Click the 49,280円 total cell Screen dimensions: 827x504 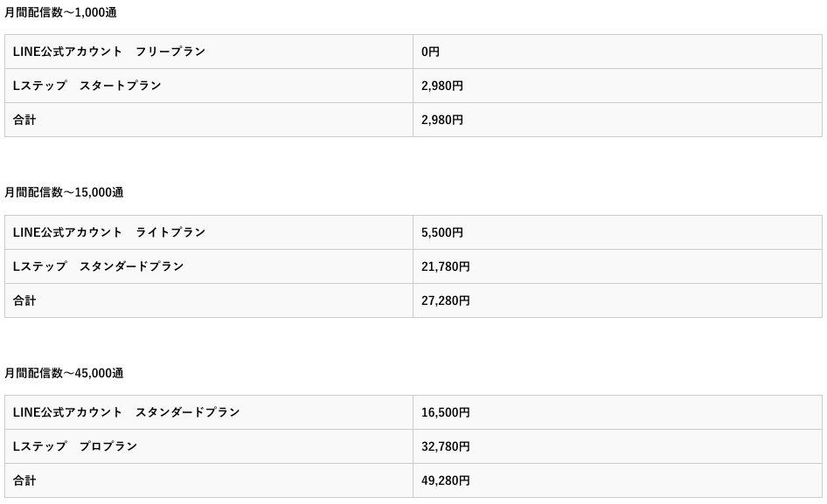[x=617, y=480]
